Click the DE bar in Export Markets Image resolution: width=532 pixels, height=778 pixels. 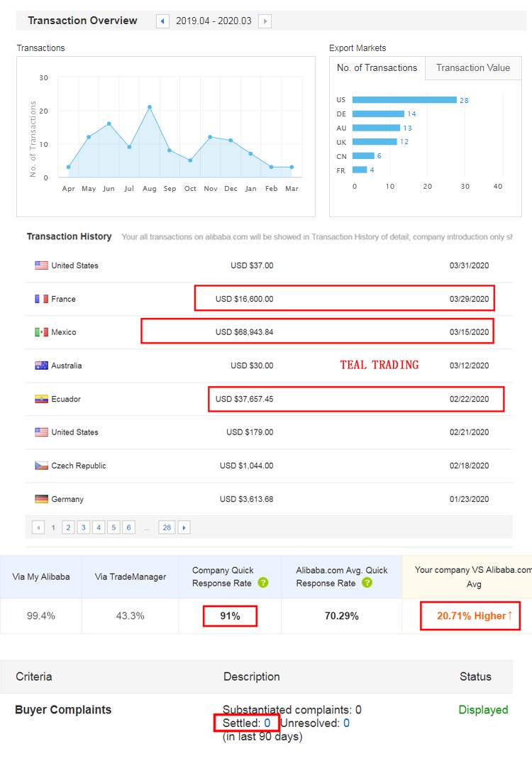(x=378, y=114)
